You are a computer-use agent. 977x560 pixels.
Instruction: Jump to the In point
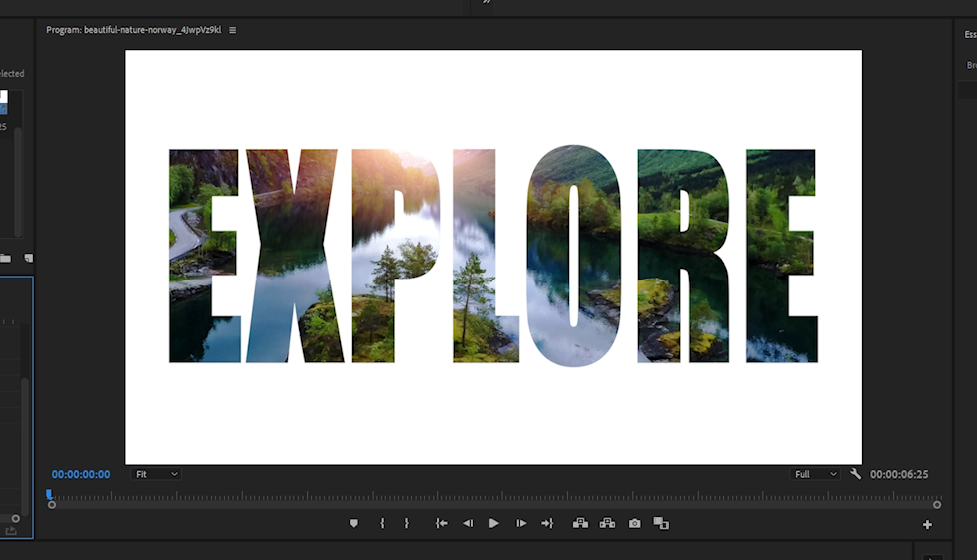(441, 524)
